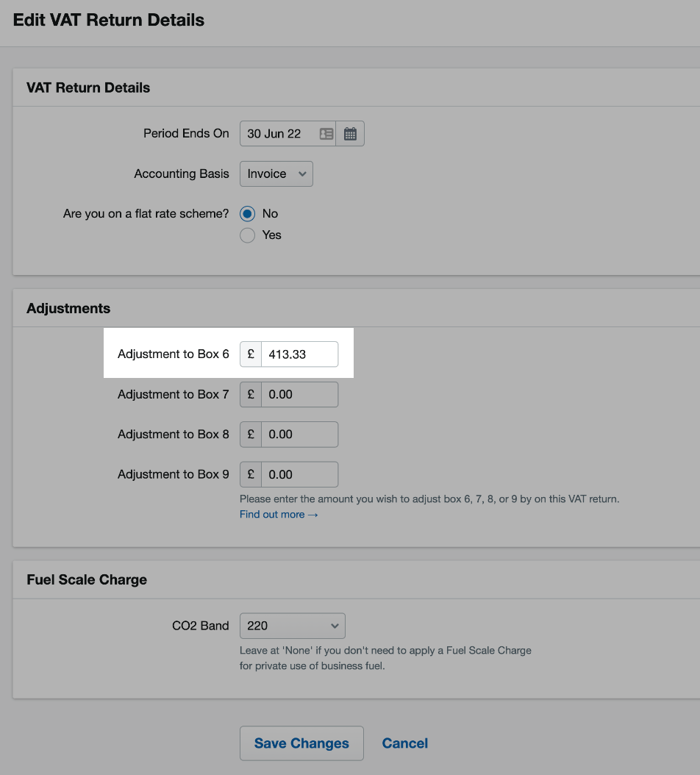Click the Adjustment to Box 6 field showing 413.33
Viewport: 700px width, 775px height.
tap(300, 354)
